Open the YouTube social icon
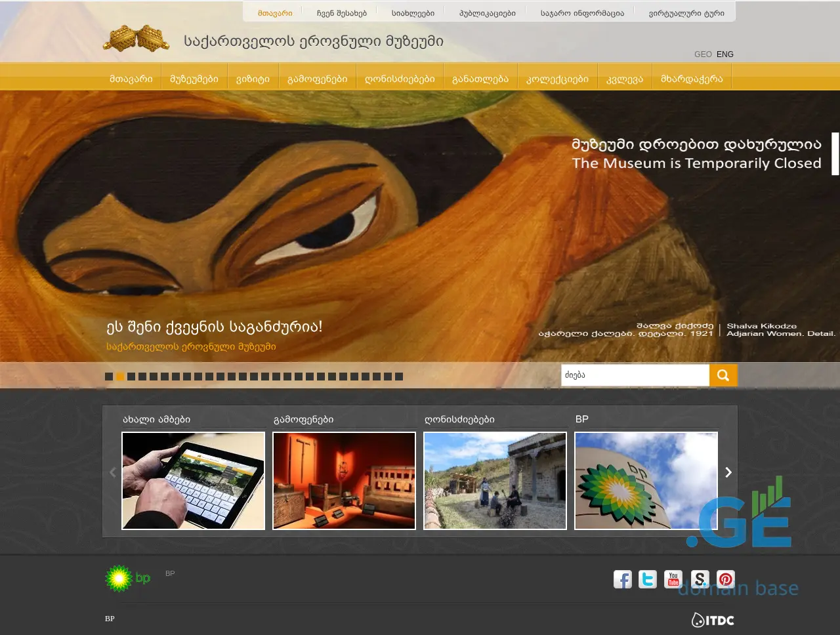 pyautogui.click(x=673, y=579)
